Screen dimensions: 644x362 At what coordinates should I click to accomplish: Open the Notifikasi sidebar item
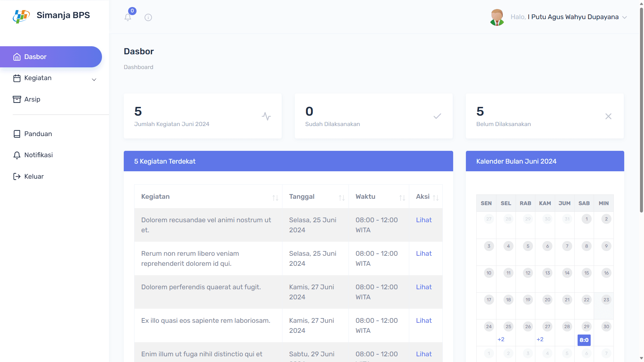[38, 155]
